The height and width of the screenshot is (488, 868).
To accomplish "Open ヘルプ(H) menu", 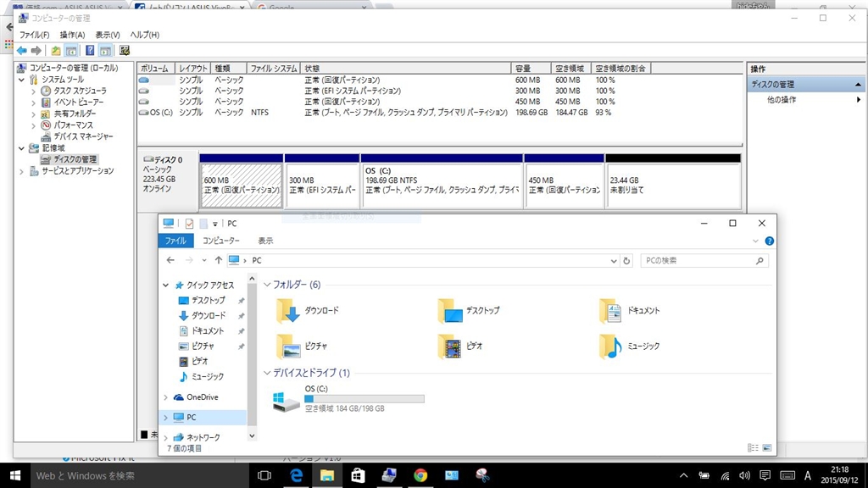I will tap(144, 35).
